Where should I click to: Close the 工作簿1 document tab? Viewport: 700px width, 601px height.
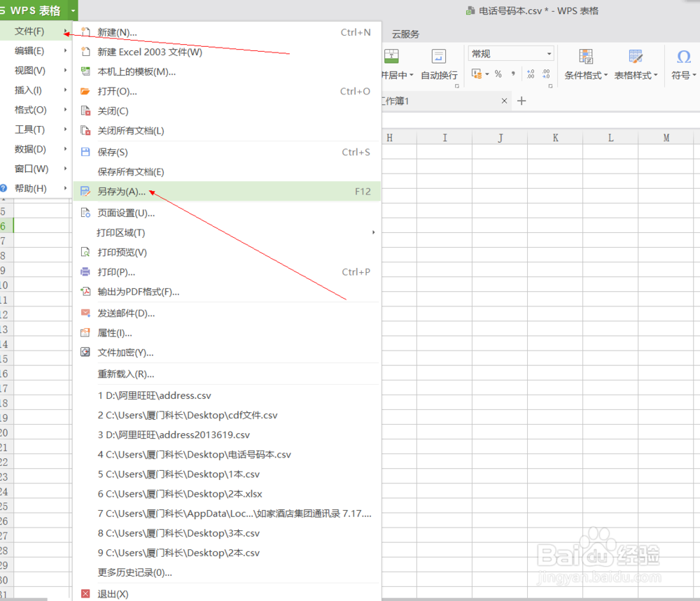(504, 101)
